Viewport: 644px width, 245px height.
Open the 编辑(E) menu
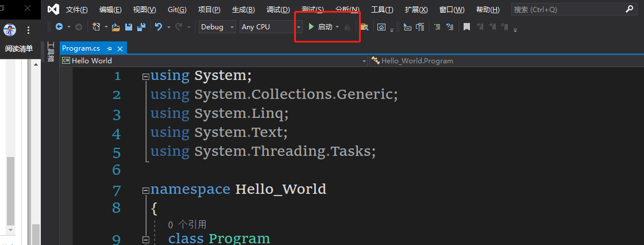coord(110,9)
